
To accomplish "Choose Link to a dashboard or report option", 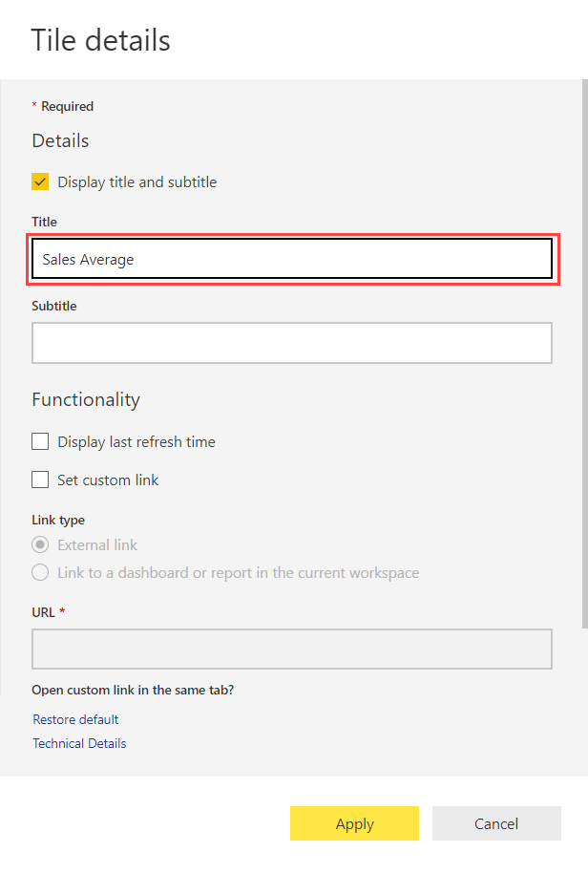I will [x=40, y=573].
